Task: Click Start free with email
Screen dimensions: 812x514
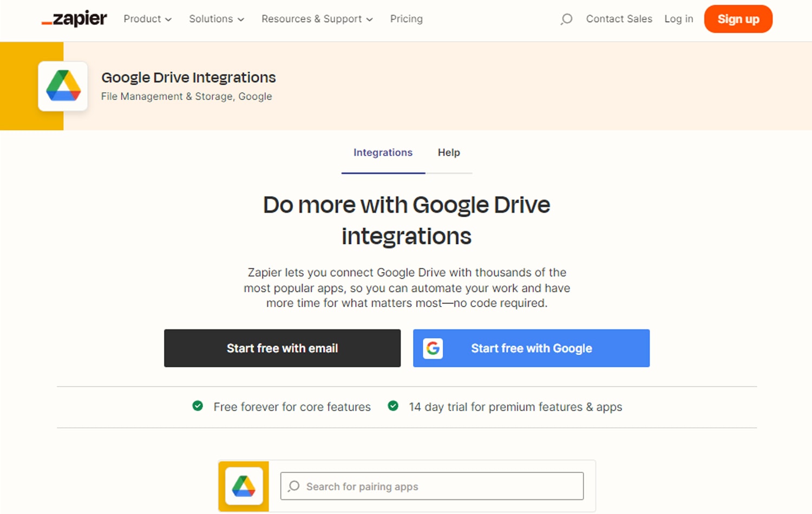Action: (x=282, y=348)
